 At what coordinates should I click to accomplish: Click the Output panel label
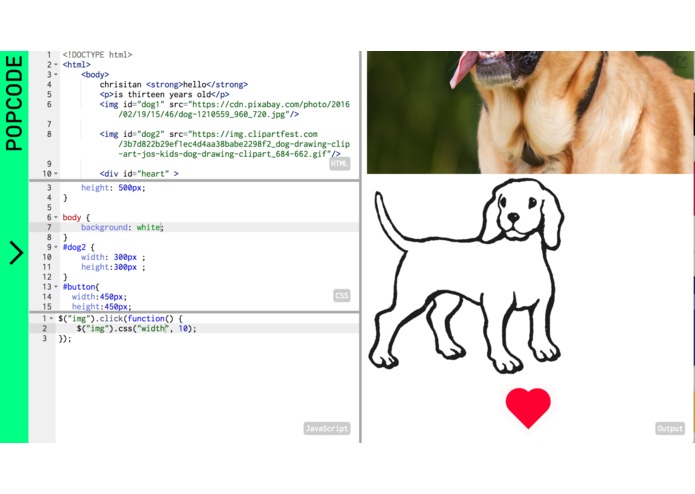pos(670,428)
